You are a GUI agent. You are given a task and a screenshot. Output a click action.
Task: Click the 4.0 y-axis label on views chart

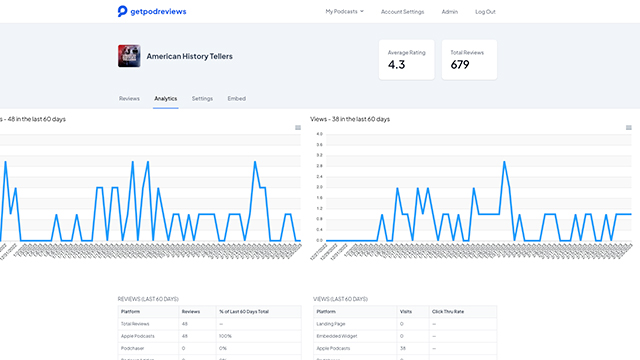coord(319,134)
